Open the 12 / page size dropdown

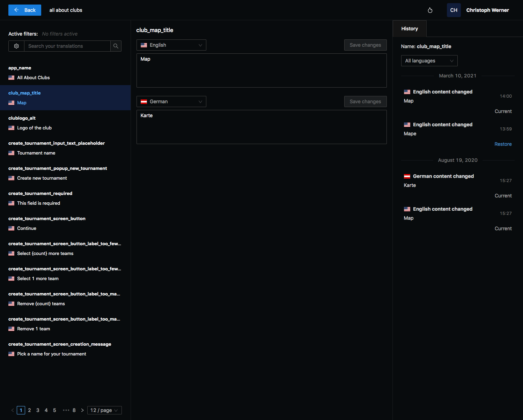coord(104,410)
